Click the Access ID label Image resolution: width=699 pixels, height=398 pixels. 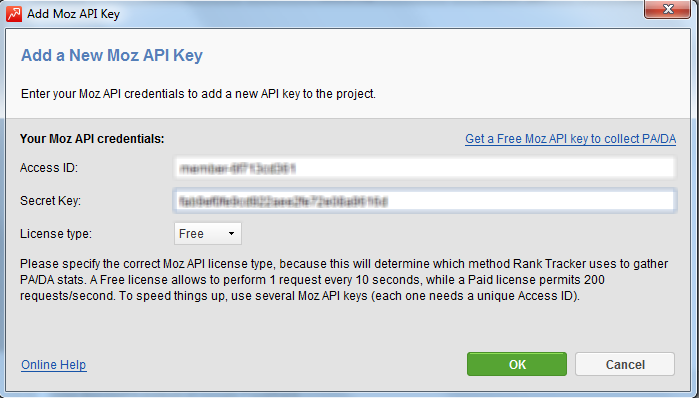point(49,168)
